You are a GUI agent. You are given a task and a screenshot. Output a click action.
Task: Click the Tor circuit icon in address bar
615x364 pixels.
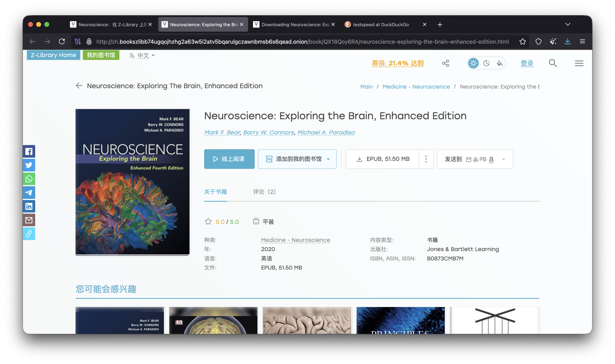pos(78,42)
